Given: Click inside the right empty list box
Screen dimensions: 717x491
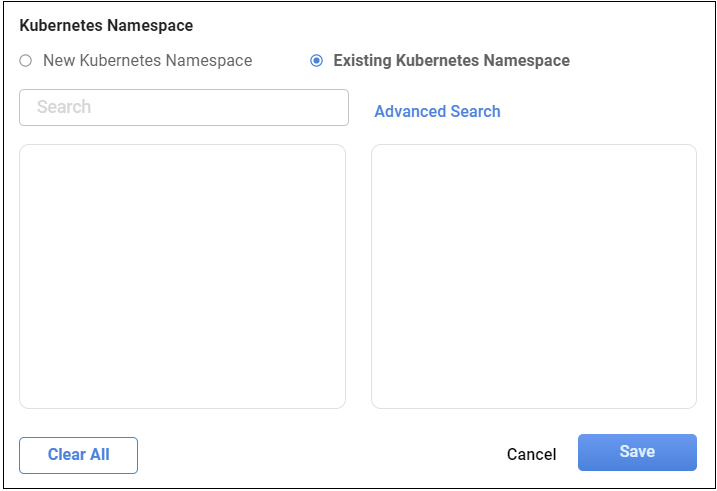Looking at the screenshot, I should click(x=533, y=276).
